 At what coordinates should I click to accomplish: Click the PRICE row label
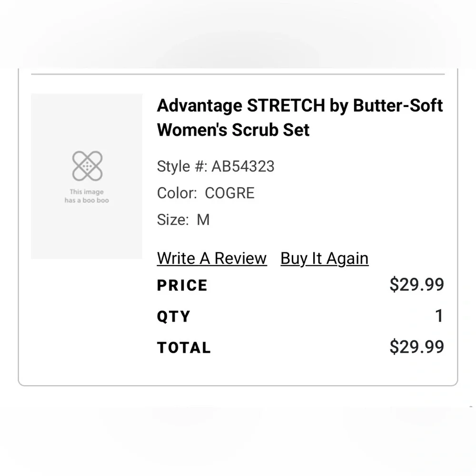click(182, 286)
